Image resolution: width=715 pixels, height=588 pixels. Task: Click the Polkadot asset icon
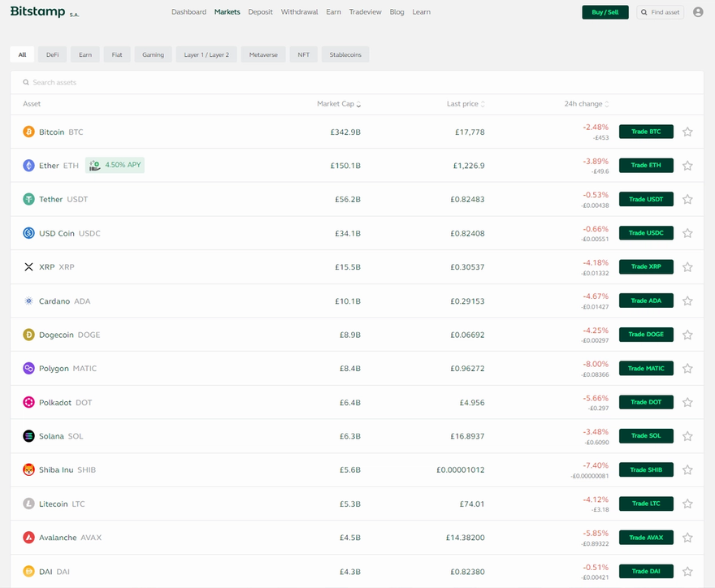[29, 401]
